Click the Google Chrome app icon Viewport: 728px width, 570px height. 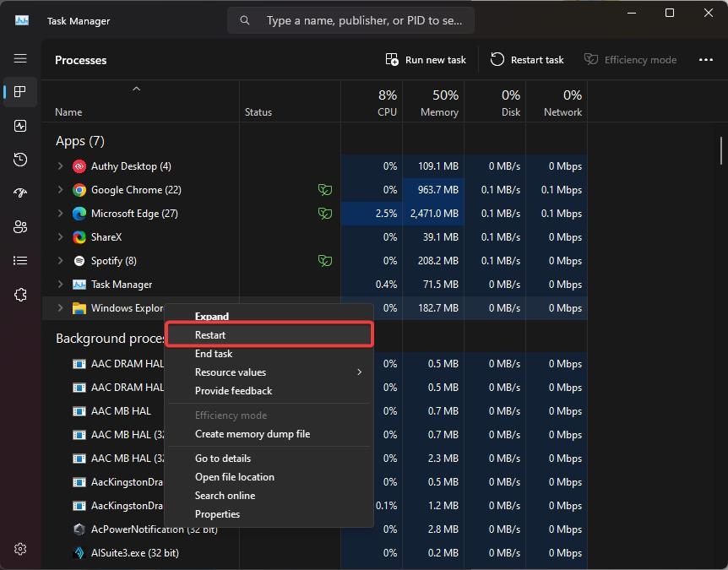(x=79, y=190)
